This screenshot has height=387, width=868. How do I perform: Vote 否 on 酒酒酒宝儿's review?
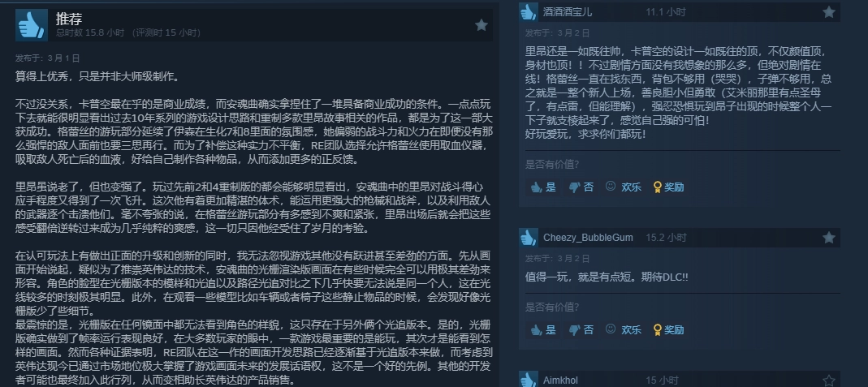(x=581, y=187)
